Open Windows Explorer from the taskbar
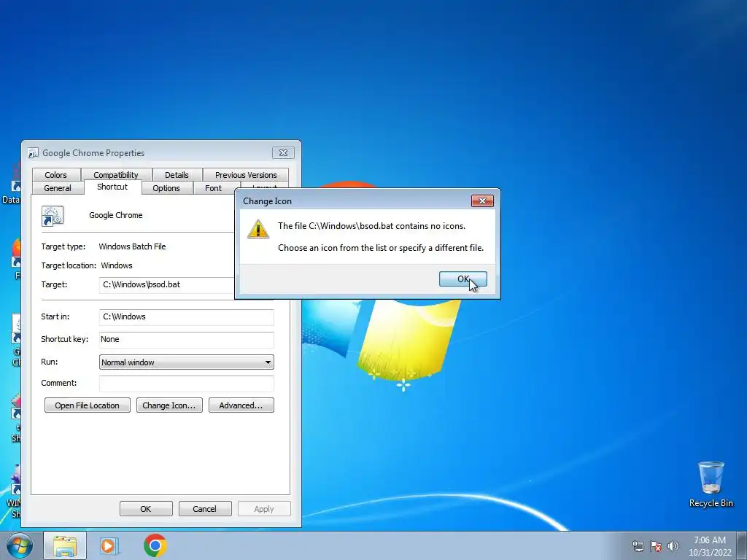This screenshot has height=560, width=747. tap(65, 546)
